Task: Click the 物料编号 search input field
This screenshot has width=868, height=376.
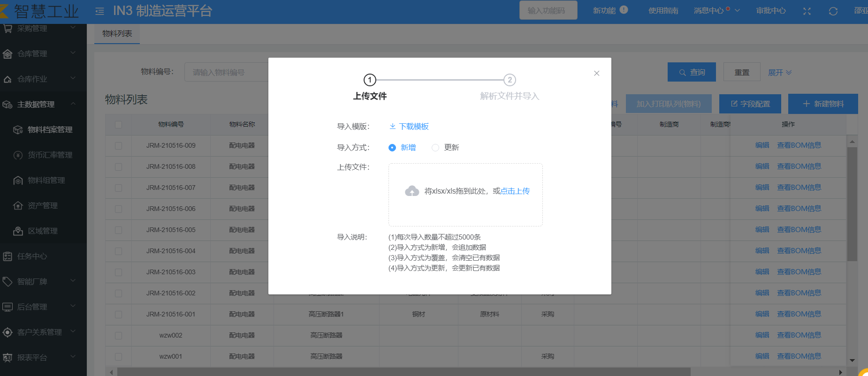Action: [x=226, y=73]
